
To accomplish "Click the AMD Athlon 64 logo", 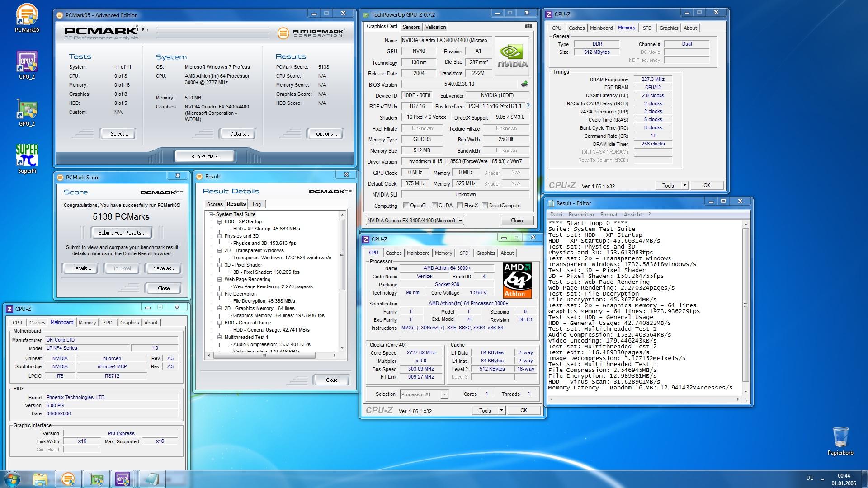I will 517,280.
